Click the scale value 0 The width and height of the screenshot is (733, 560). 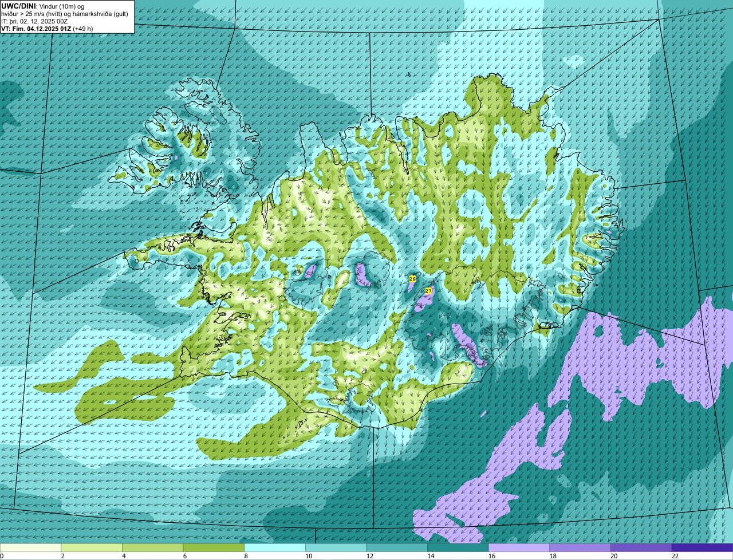pos(2,556)
